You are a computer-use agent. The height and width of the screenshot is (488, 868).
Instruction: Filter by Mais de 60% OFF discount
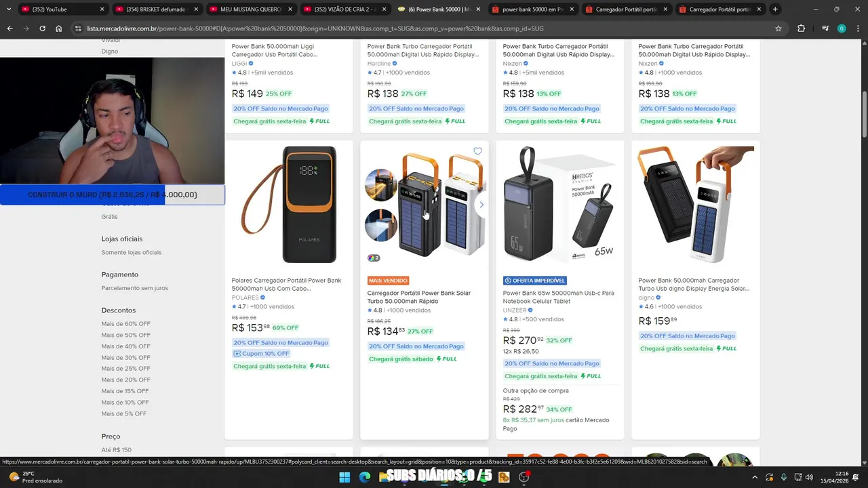click(126, 324)
